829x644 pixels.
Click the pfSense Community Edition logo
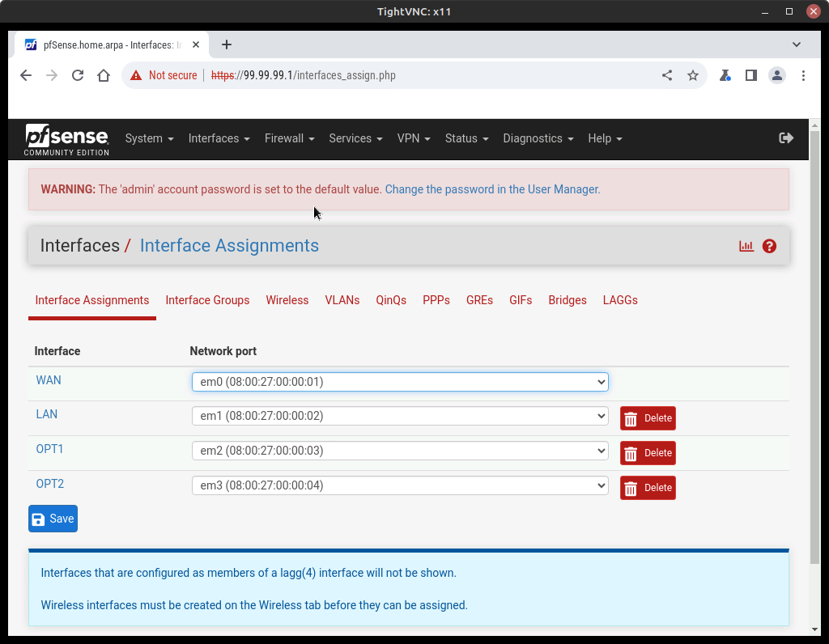point(66,139)
